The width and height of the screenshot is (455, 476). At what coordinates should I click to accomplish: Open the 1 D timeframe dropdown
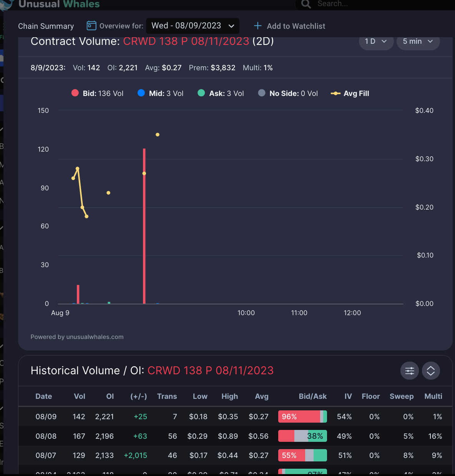point(376,41)
